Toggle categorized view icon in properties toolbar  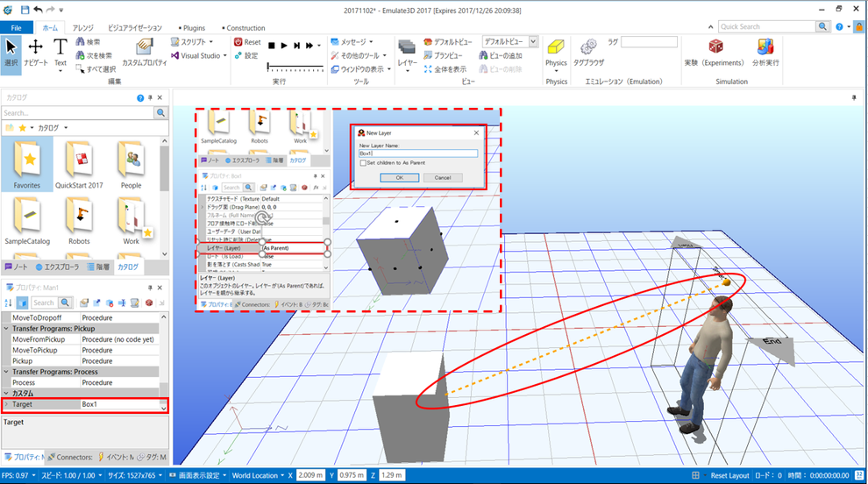tap(22, 302)
